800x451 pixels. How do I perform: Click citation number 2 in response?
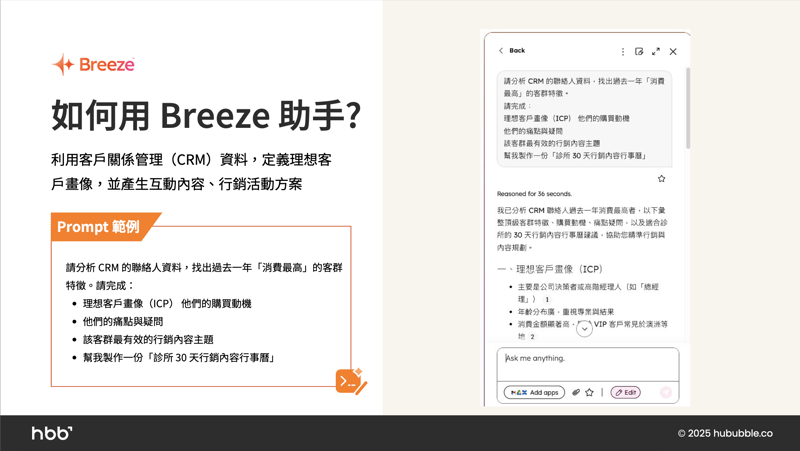532,337
